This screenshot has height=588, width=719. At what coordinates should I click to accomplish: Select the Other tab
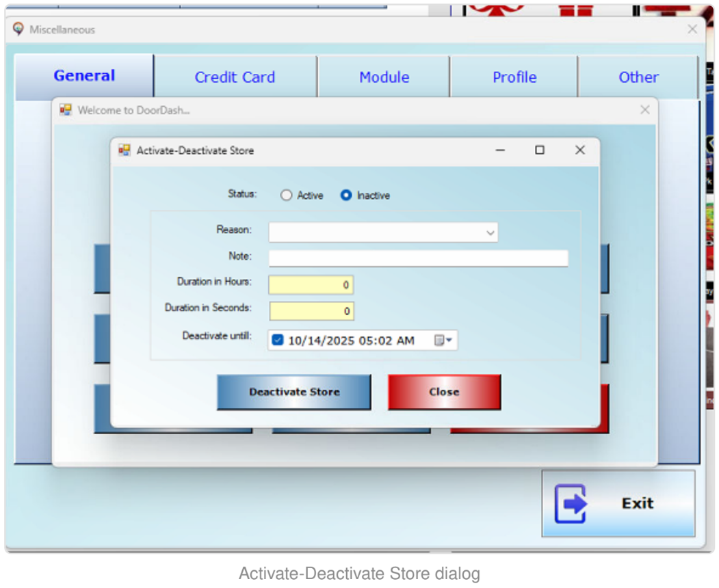pos(638,77)
